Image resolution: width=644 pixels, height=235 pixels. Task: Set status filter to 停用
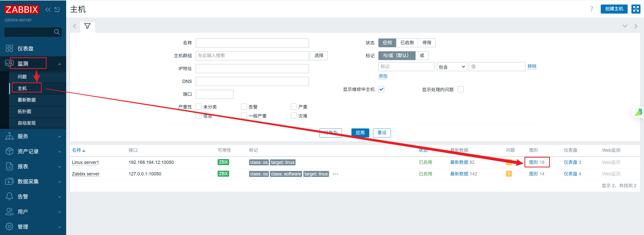pos(427,43)
